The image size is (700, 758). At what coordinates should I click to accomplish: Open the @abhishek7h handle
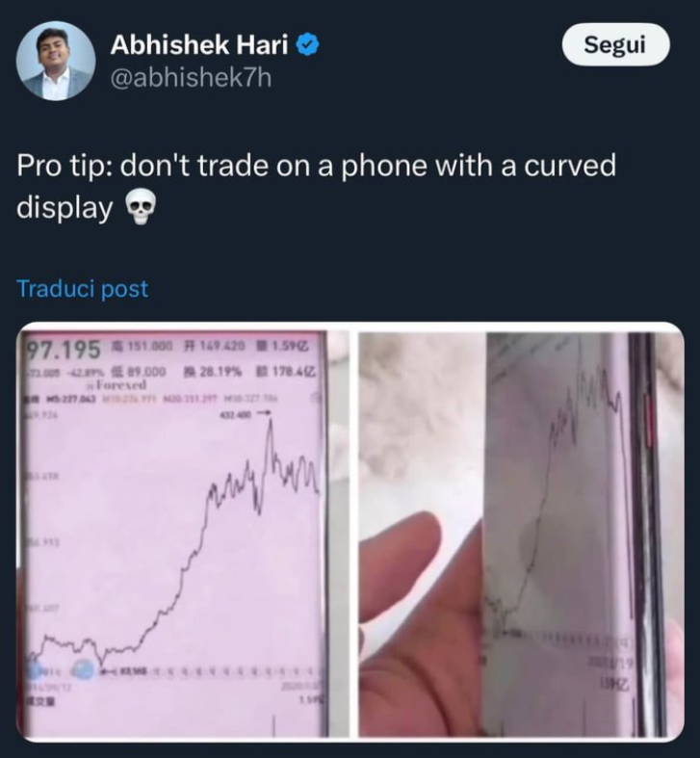click(x=191, y=78)
